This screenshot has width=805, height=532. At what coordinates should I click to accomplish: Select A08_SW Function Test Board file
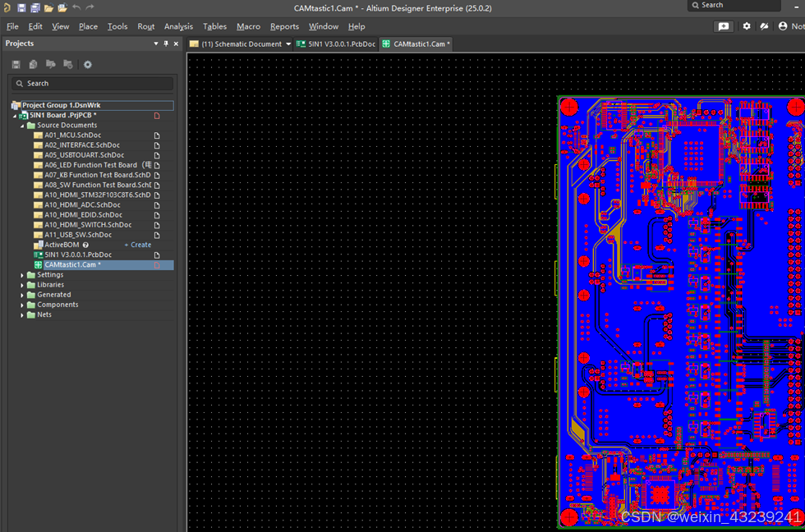[x=98, y=186]
